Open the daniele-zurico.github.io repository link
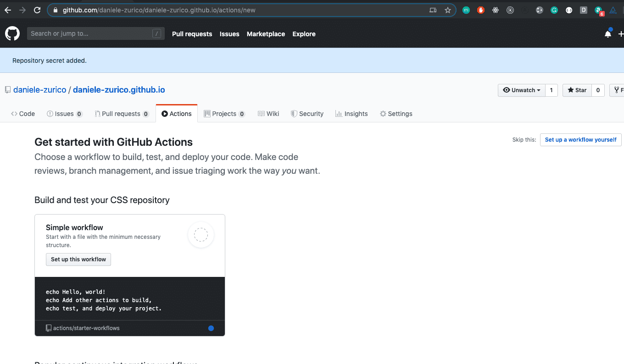Viewport: 624px width, 364px height. [x=119, y=90]
